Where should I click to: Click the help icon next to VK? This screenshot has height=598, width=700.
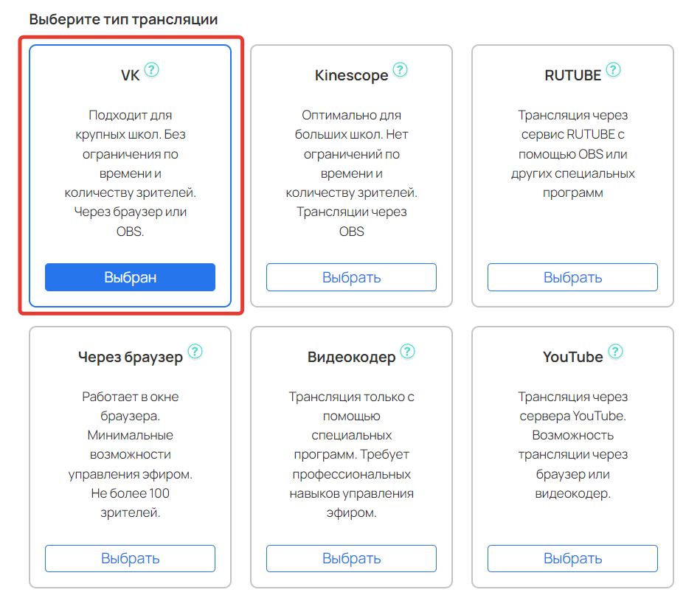[x=152, y=70]
